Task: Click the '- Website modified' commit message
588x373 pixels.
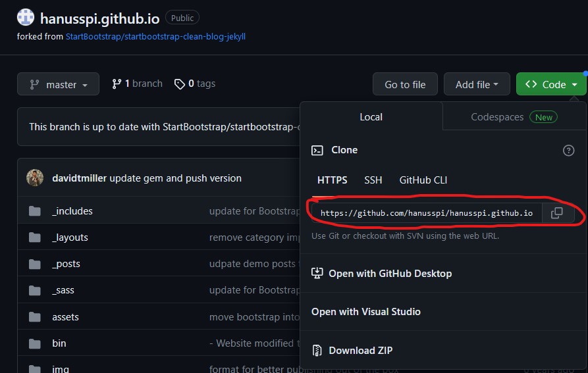Action: tap(255, 343)
